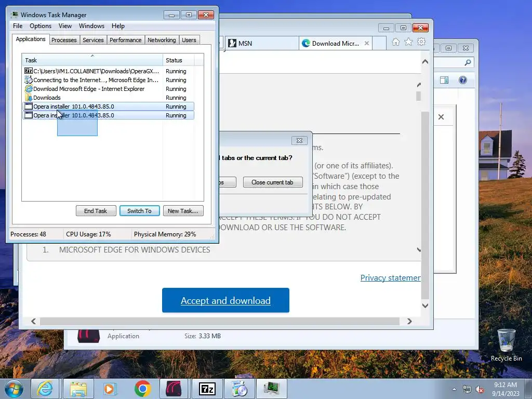Open Internet Explorer from the taskbar

(x=45, y=389)
